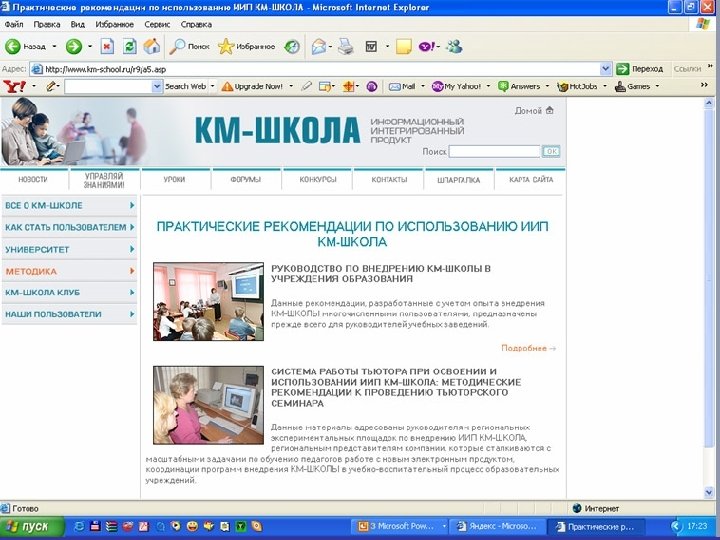Click the green Forward arrow button
The image size is (720, 540).
pyautogui.click(x=73, y=46)
